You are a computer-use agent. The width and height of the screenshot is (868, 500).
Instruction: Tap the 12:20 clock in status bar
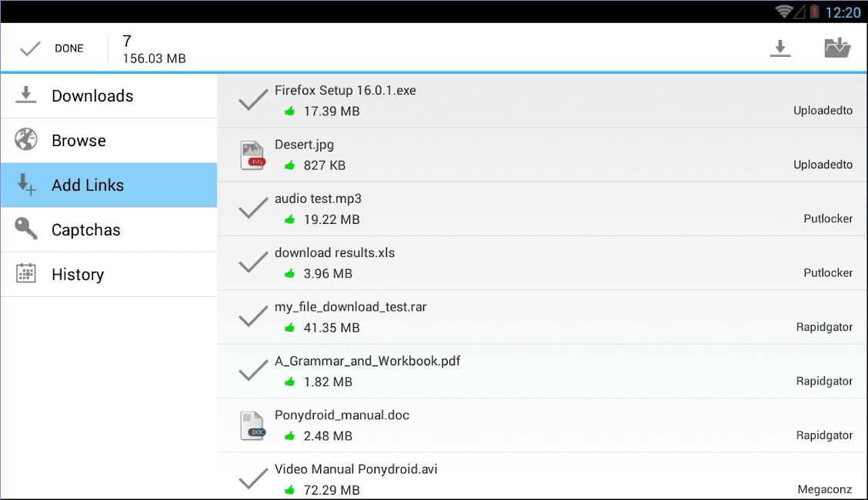click(843, 13)
